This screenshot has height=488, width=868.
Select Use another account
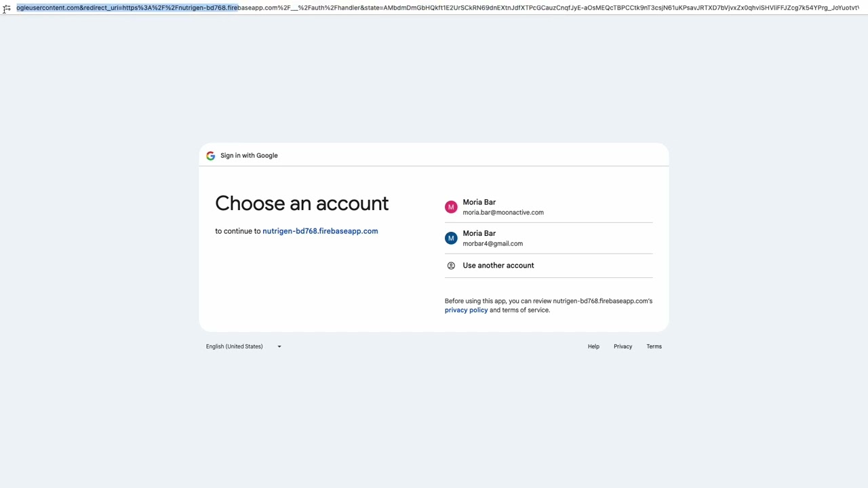pyautogui.click(x=498, y=266)
